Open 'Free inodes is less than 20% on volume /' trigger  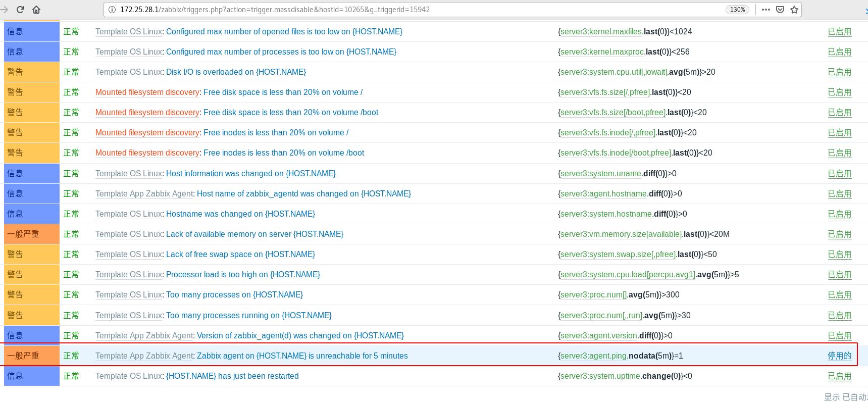coord(276,132)
